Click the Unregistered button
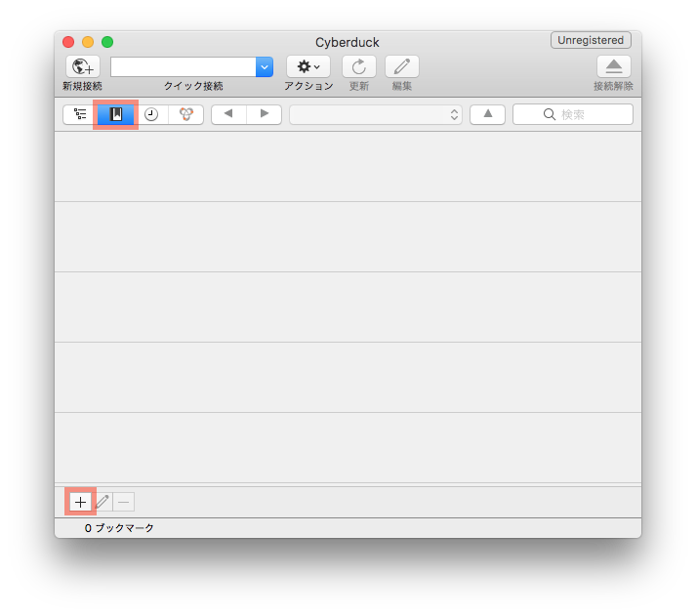Screen dimensions: 696x616 tap(591, 40)
